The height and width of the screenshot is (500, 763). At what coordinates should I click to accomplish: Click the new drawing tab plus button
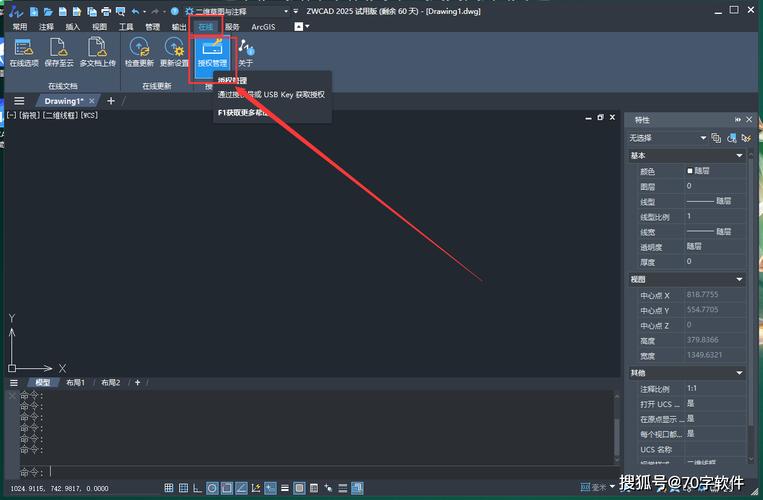111,101
